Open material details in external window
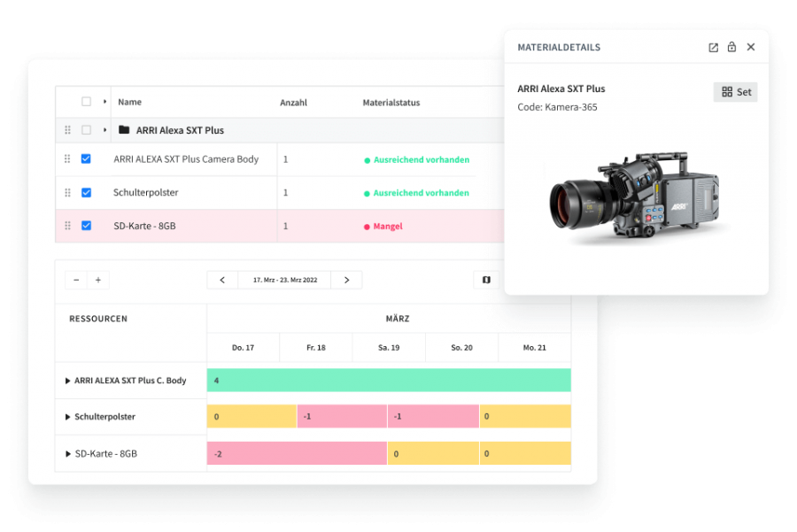This screenshot has width=797, height=532. point(713,48)
